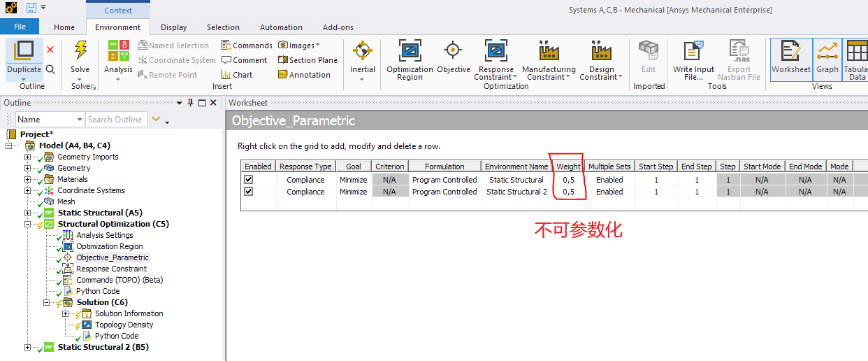Expand the Static Structural (A5) node
This screenshot has width=868, height=361.
tap(28, 213)
